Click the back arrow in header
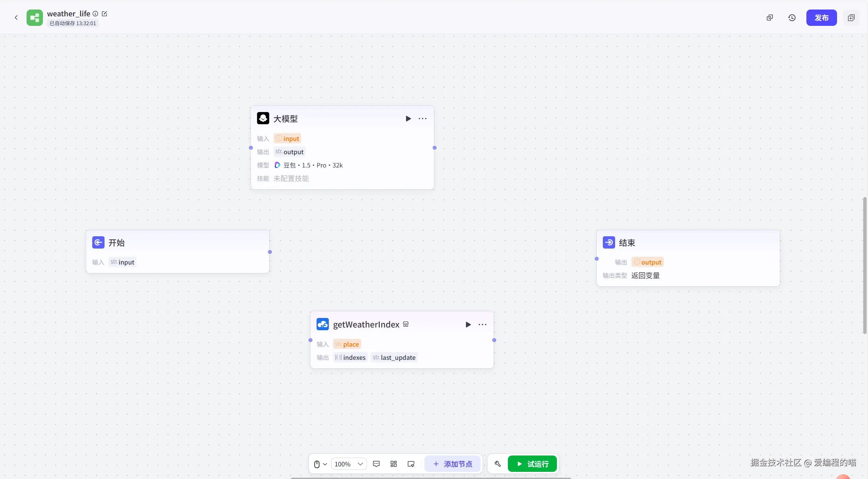868x479 pixels. (16, 18)
